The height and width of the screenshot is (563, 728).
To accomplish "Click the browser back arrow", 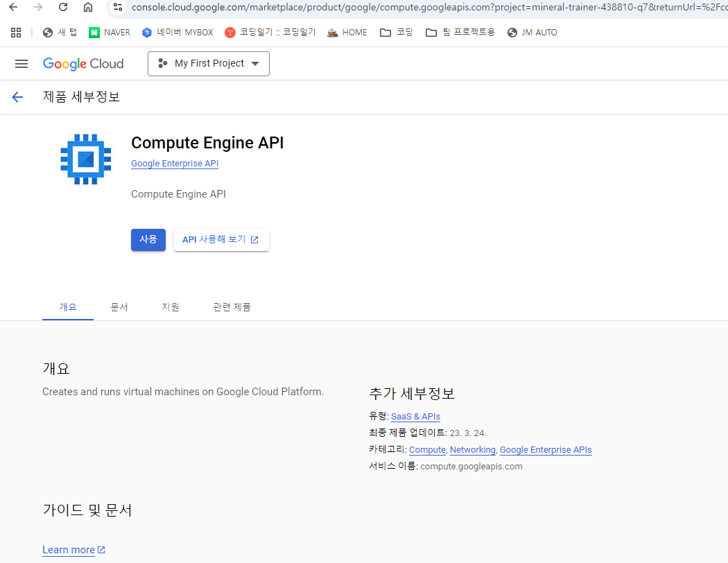I will (x=13, y=7).
